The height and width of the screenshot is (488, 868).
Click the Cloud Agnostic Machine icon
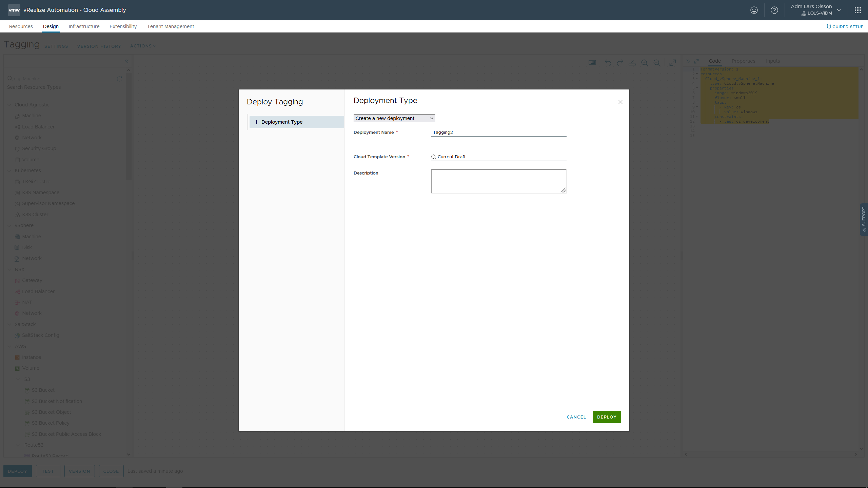click(x=17, y=116)
